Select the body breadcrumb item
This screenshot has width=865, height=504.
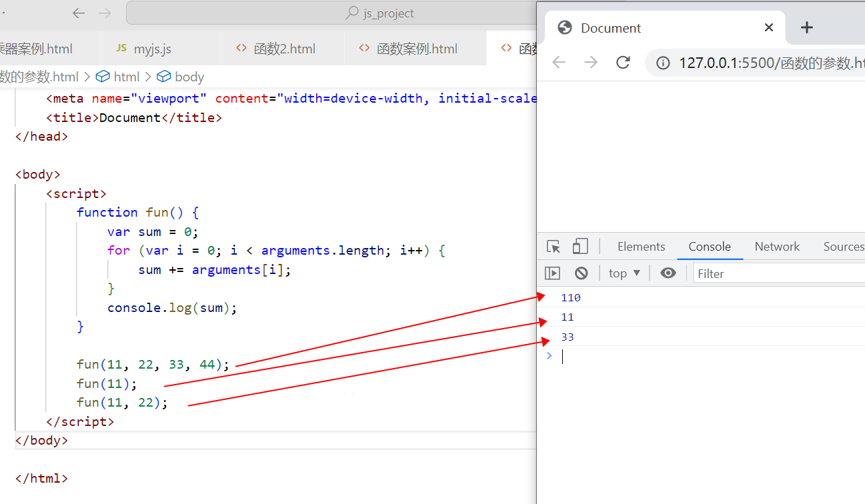181,77
